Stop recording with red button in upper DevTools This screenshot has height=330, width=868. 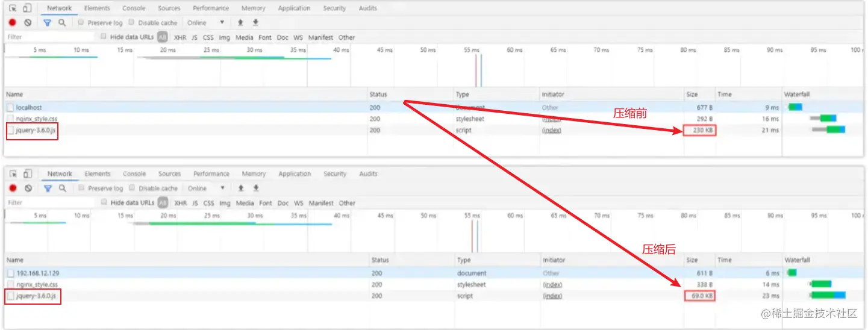(12, 22)
